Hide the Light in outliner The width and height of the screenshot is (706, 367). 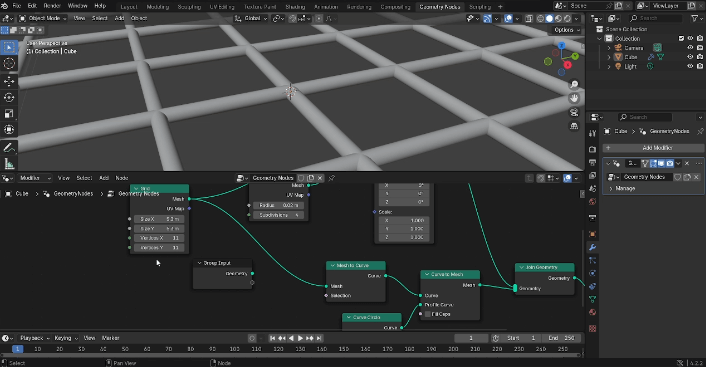click(x=690, y=66)
